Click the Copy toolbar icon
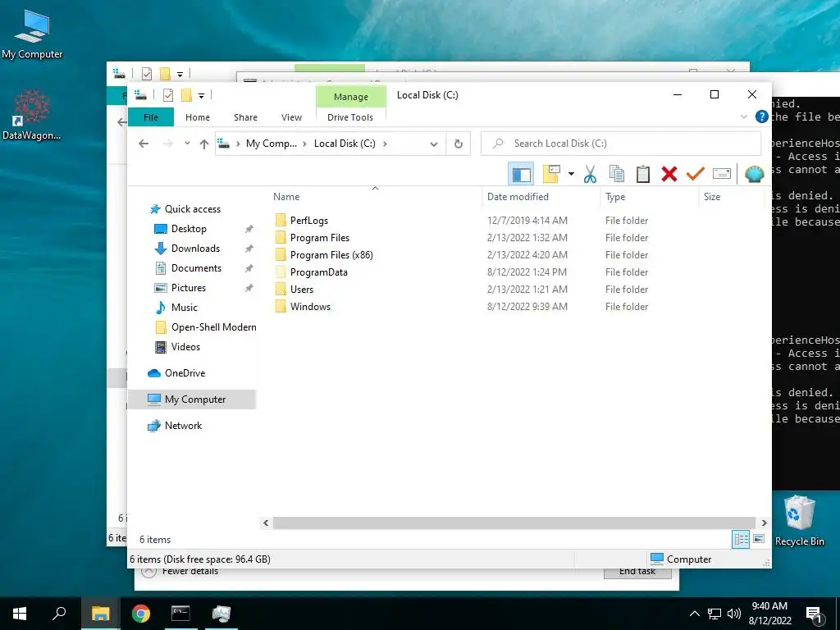840x630 pixels. (617, 174)
